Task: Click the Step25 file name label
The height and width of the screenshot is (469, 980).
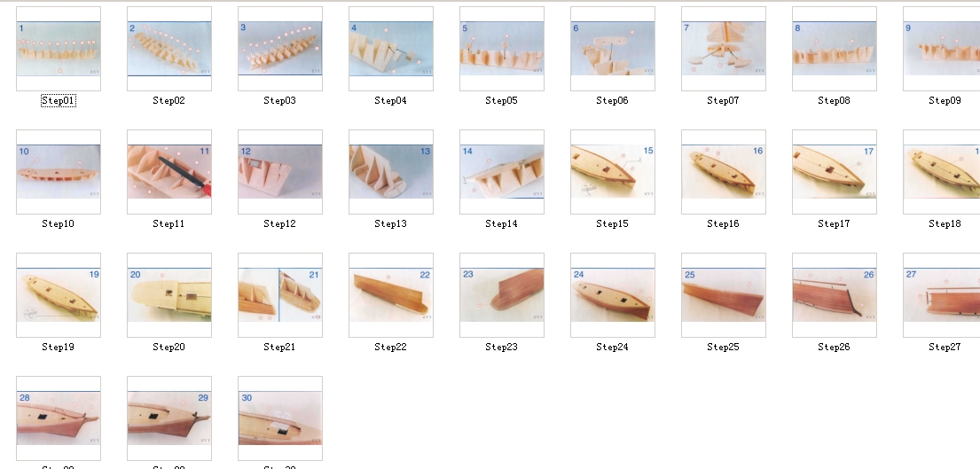Action: 723,347
